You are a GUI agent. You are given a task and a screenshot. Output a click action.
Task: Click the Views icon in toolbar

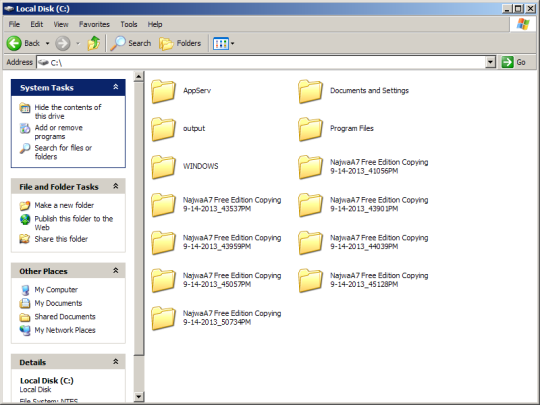click(221, 43)
